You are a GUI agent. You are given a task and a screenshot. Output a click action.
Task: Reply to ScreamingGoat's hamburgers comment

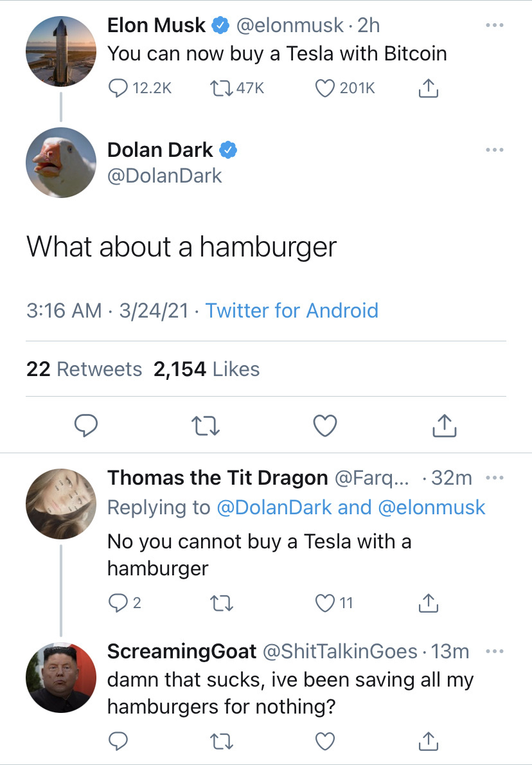pos(118,741)
